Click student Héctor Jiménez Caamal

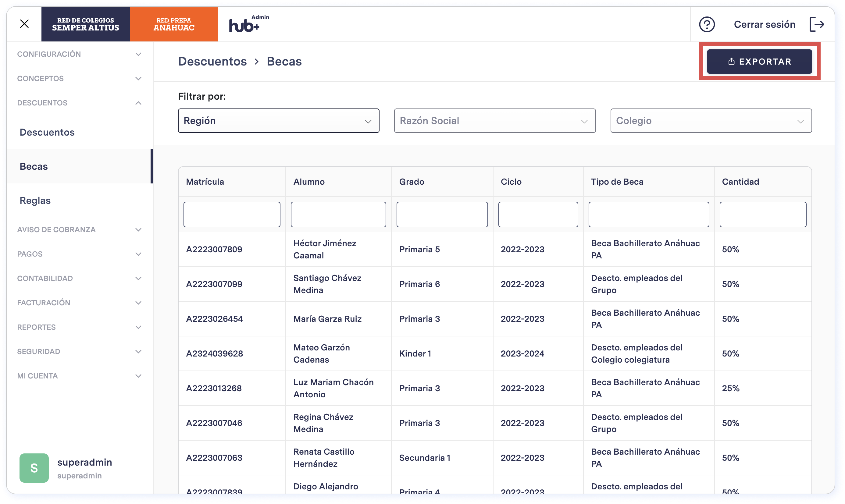(325, 249)
